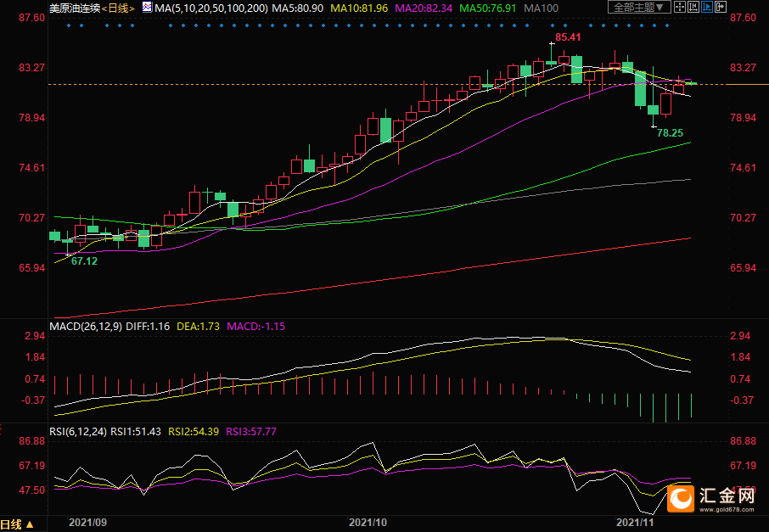Click the 美原油连续 symbol name
769x532 pixels.
75,7
